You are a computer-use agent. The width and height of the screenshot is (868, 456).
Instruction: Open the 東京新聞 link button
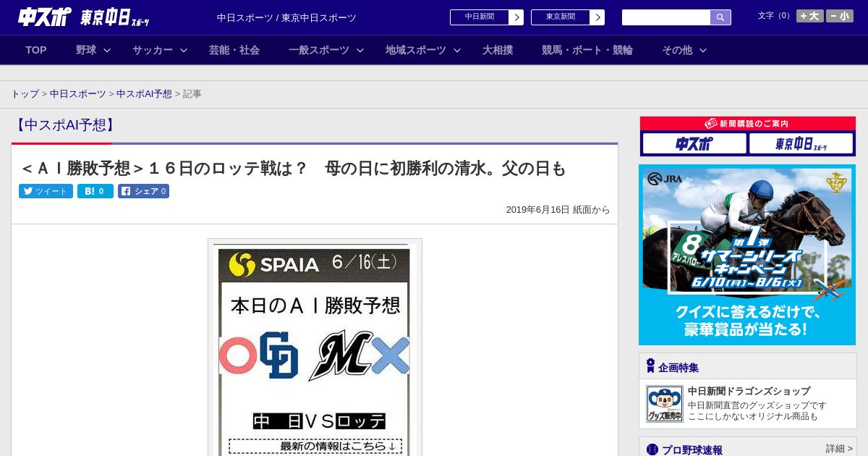(561, 17)
